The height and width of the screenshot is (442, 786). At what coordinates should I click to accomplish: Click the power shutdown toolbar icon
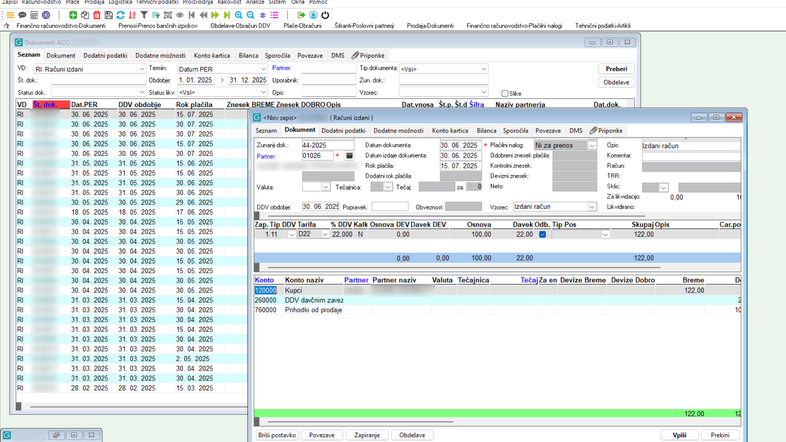pyautogui.click(x=325, y=15)
